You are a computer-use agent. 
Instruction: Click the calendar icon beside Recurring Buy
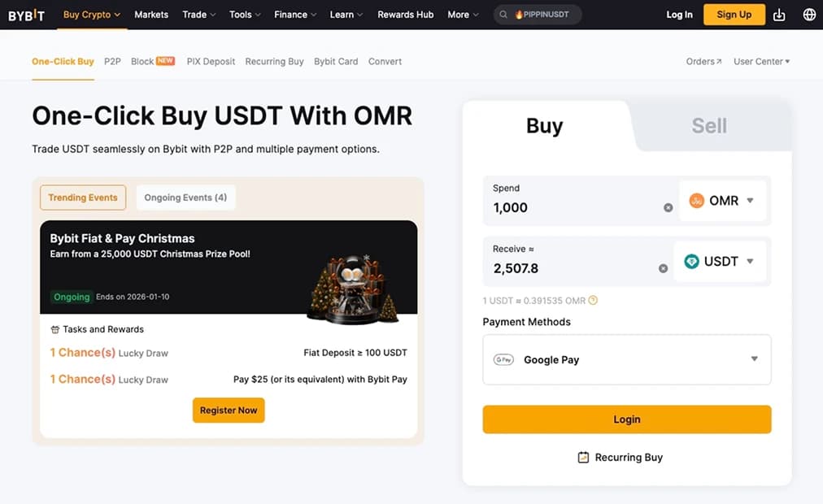(583, 457)
